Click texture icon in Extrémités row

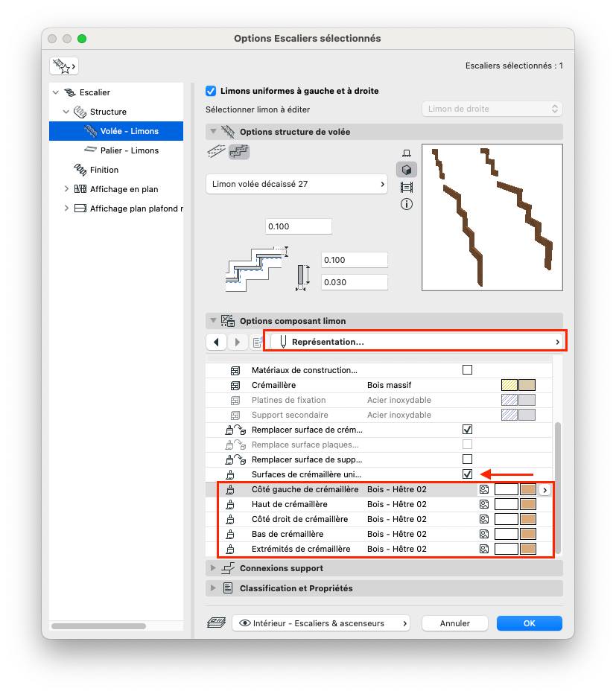(484, 549)
